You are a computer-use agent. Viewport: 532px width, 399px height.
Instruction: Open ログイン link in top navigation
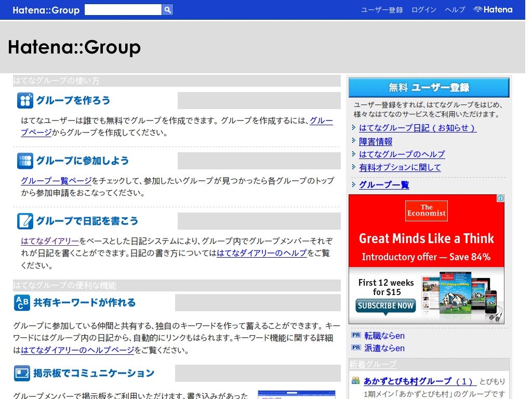424,10
